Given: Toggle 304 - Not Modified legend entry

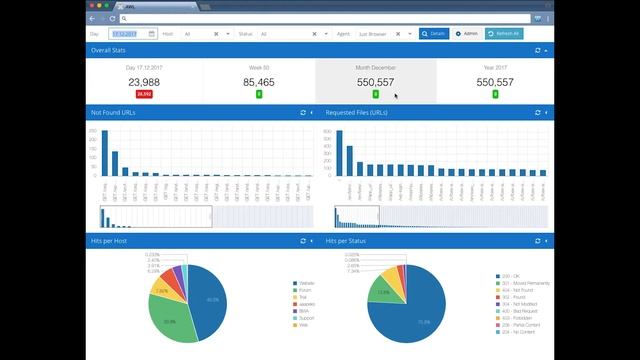Looking at the screenshot, I should (x=516, y=304).
